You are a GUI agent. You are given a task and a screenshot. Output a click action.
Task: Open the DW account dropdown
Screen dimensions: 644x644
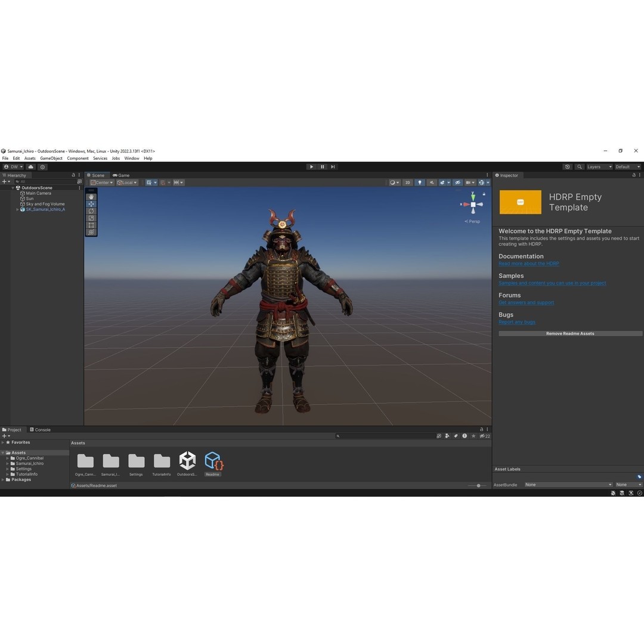14,167
